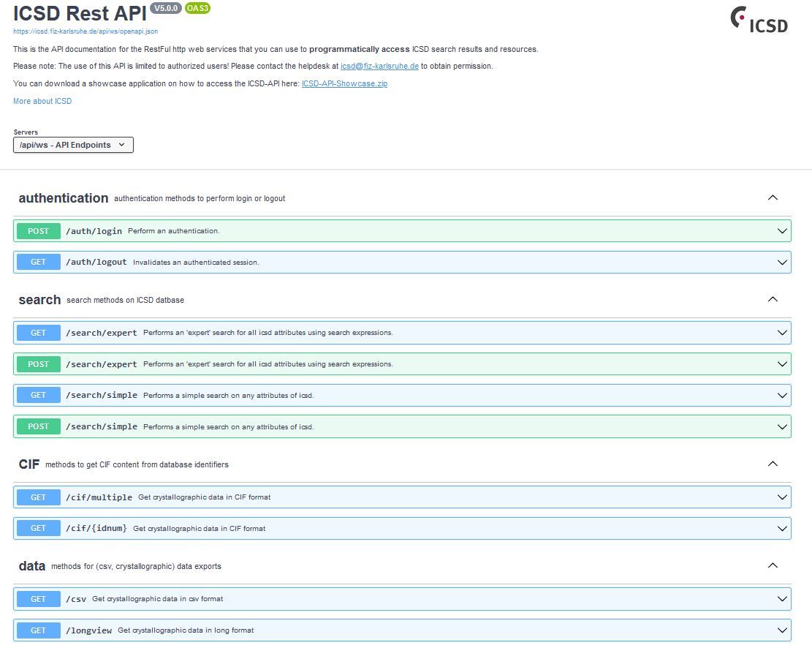Click the authentication section heading
Screen dimensions: 812x648
(63, 198)
